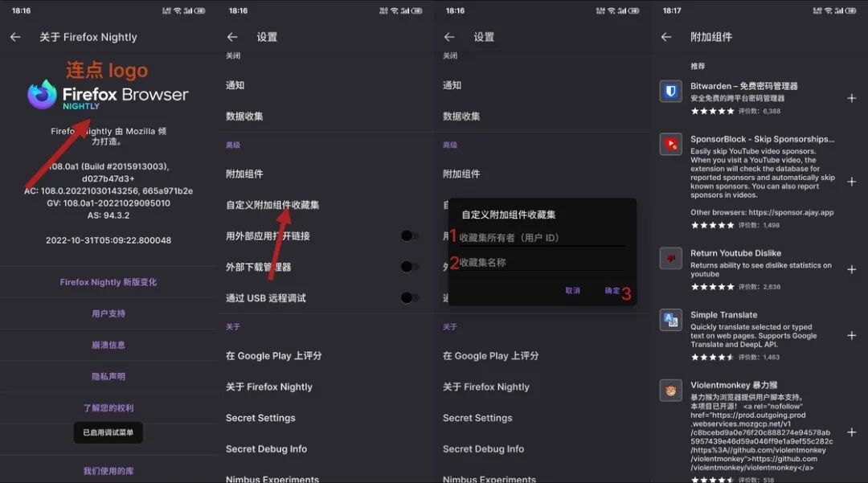Open 了解您的权利 link
868x483 pixels.
108,407
